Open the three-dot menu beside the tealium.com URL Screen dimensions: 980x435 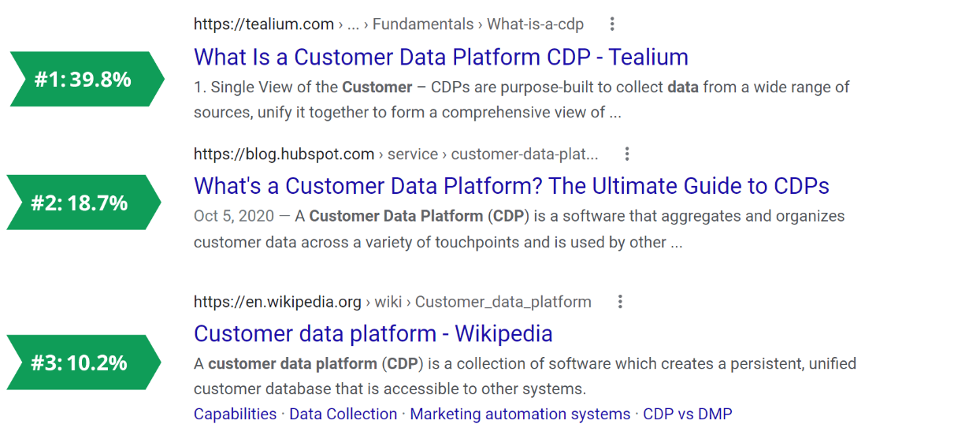point(613,24)
